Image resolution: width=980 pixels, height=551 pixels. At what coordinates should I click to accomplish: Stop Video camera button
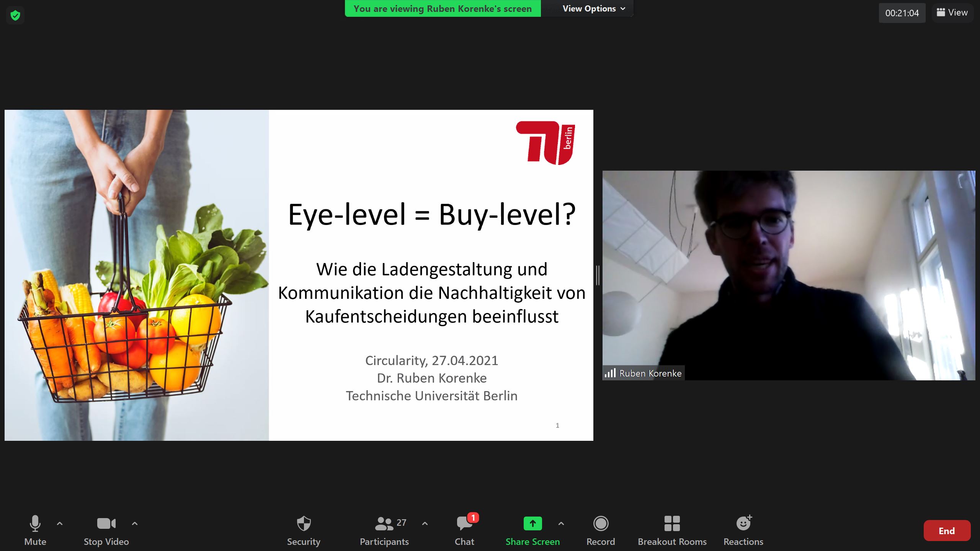[x=106, y=530]
